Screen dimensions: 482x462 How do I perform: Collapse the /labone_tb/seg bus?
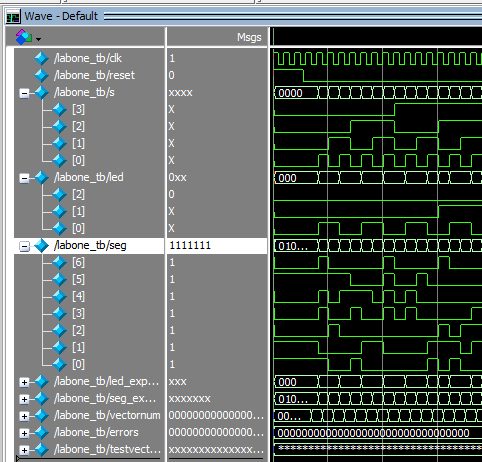(x=24, y=247)
